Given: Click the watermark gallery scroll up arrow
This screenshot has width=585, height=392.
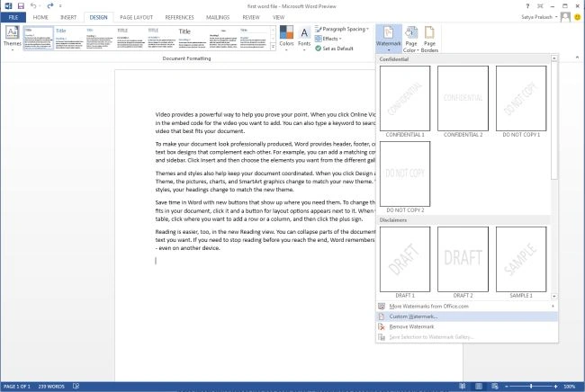Looking at the screenshot, I should (554, 58).
